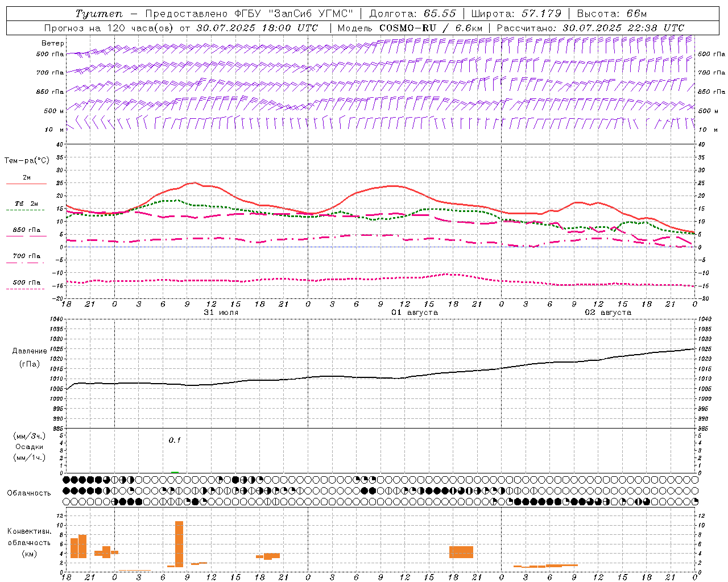Click the "Давление" pressure chart label

[30, 351]
